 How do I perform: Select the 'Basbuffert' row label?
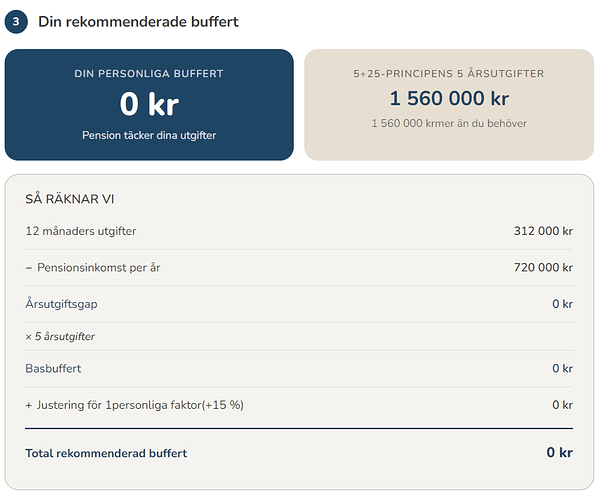click(x=53, y=369)
